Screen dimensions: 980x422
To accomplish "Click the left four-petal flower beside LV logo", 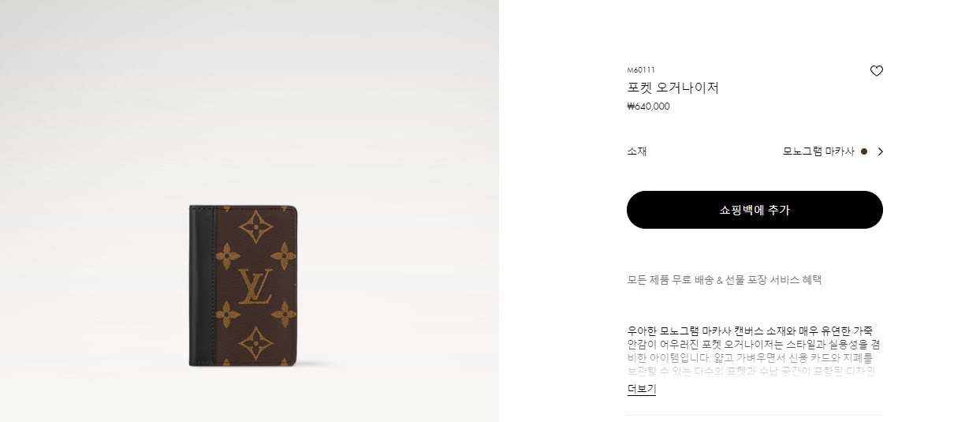I will pyautogui.click(x=227, y=256).
